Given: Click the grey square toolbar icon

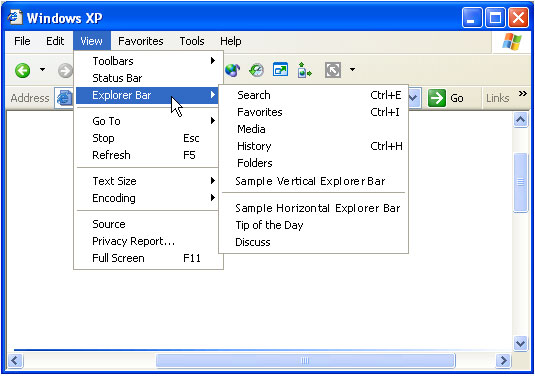Looking at the screenshot, I should (333, 70).
